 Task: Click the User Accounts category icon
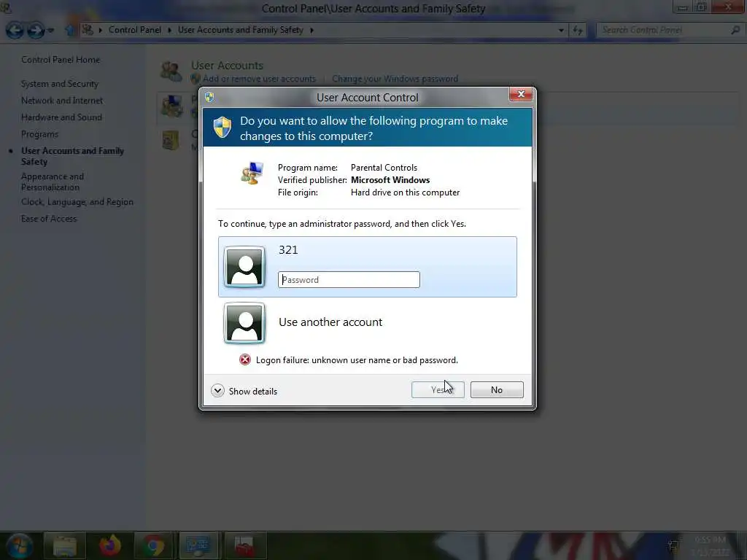[171, 71]
